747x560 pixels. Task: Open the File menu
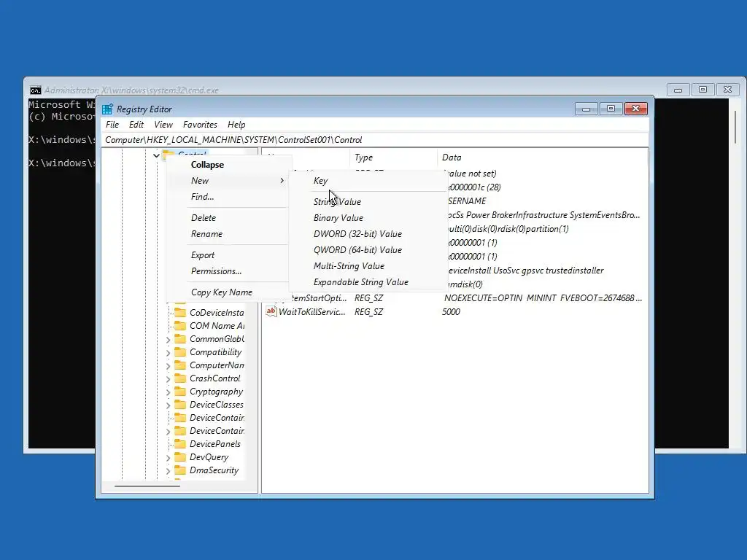[x=112, y=124]
